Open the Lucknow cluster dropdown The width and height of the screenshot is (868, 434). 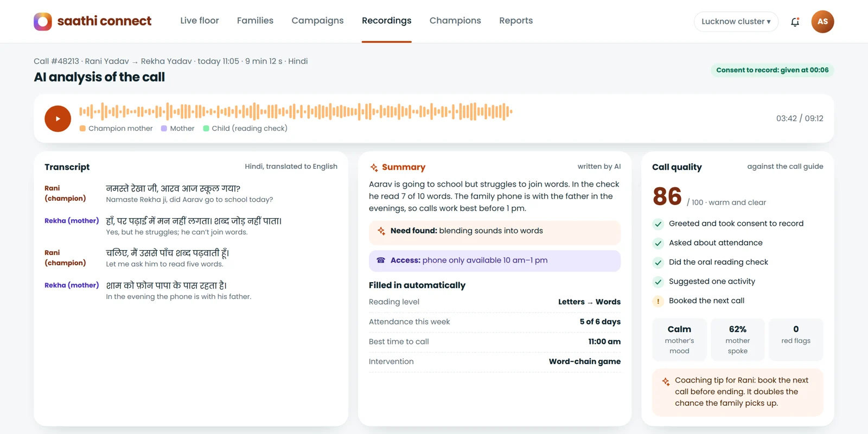(x=736, y=22)
